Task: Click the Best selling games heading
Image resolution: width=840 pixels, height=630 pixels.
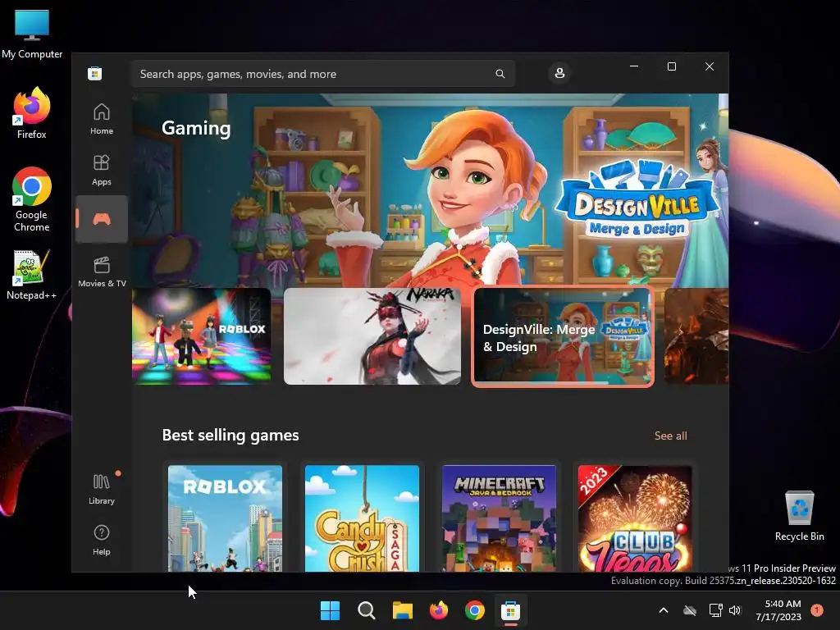Action: pos(231,435)
